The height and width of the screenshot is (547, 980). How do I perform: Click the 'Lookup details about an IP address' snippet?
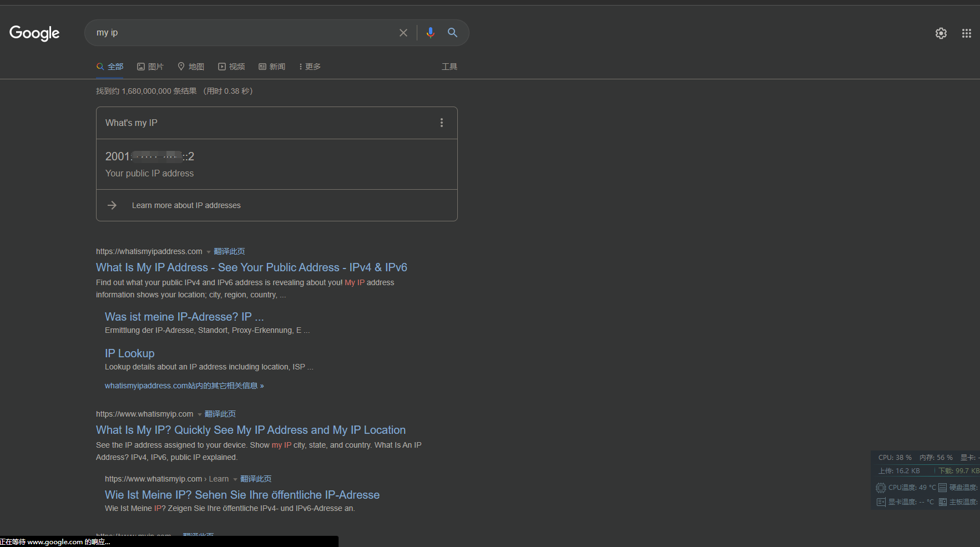click(209, 367)
